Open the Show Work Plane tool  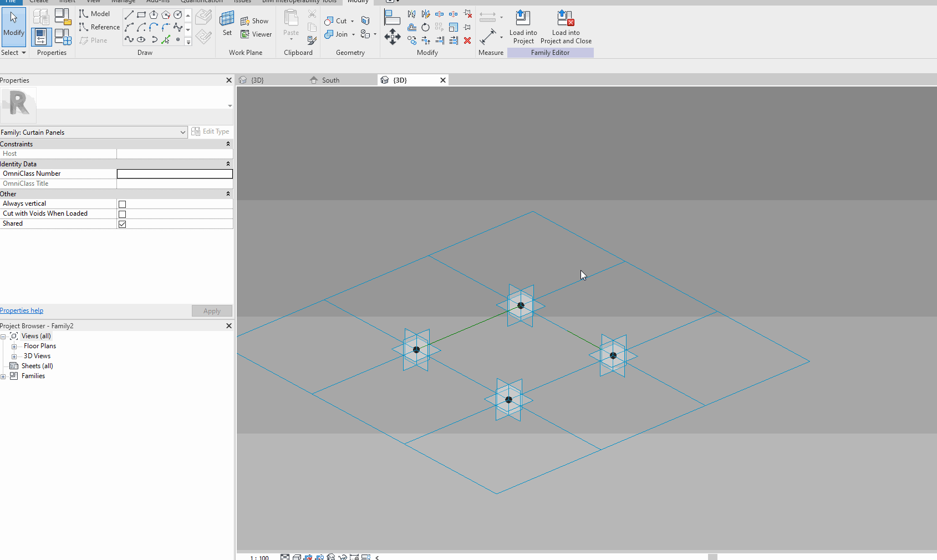[255, 20]
